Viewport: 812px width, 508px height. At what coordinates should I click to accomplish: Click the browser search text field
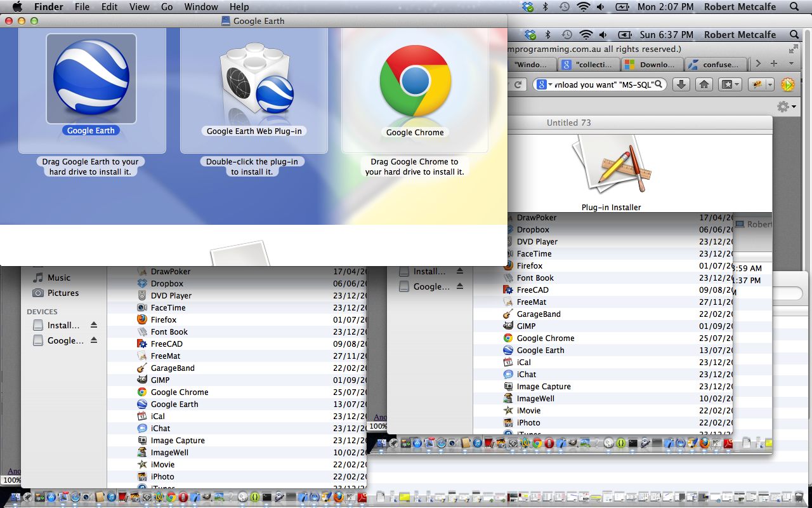[x=603, y=84]
